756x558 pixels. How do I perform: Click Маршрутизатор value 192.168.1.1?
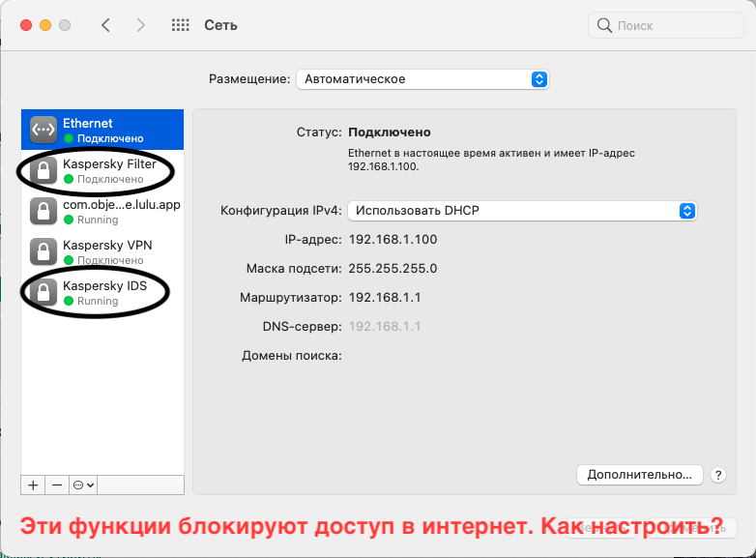tap(385, 298)
